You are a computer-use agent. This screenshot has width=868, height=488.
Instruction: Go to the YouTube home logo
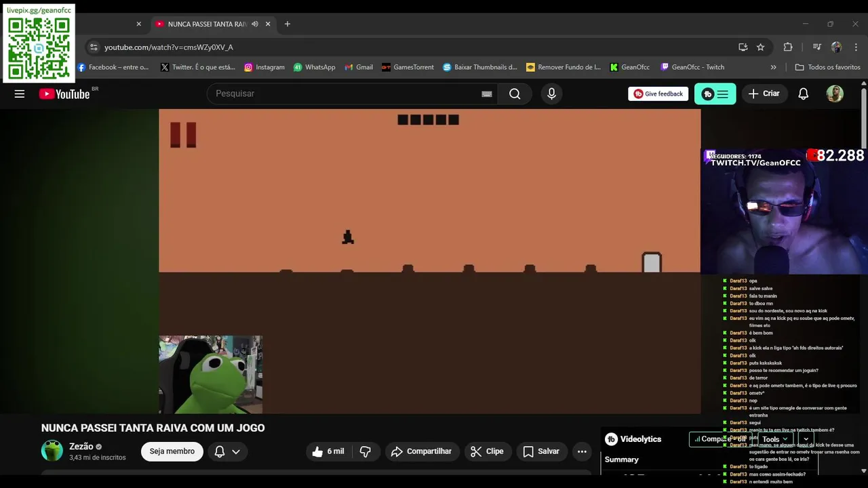(64, 94)
